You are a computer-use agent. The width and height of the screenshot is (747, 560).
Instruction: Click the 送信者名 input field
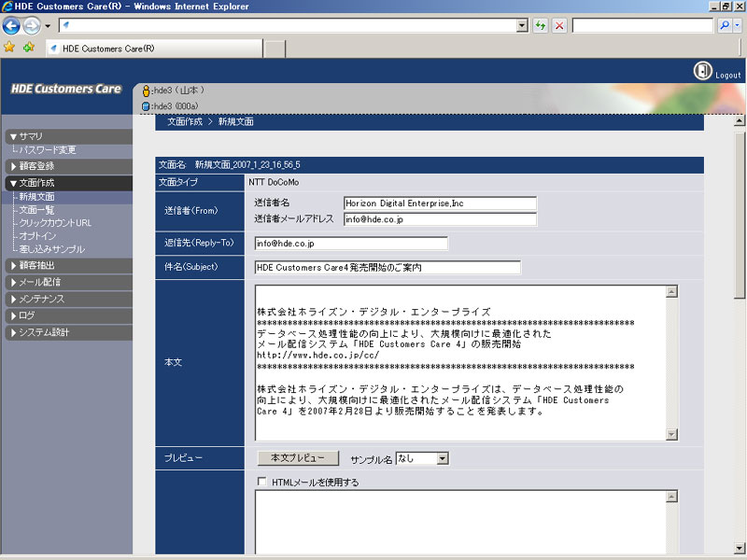pos(440,203)
